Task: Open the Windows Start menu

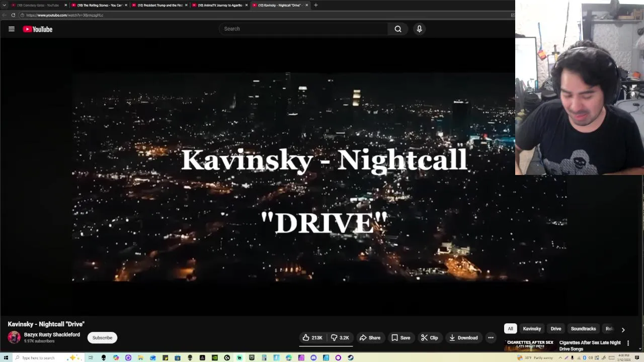Action: 6,357
